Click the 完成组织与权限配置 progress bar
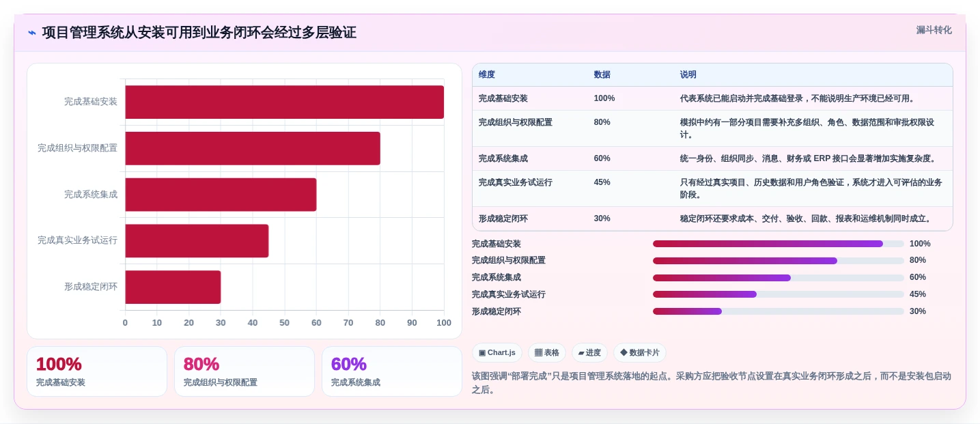The height and width of the screenshot is (424, 980). (x=779, y=261)
